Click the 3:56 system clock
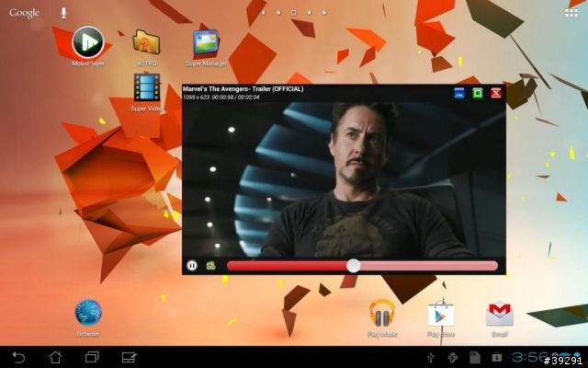 530,357
